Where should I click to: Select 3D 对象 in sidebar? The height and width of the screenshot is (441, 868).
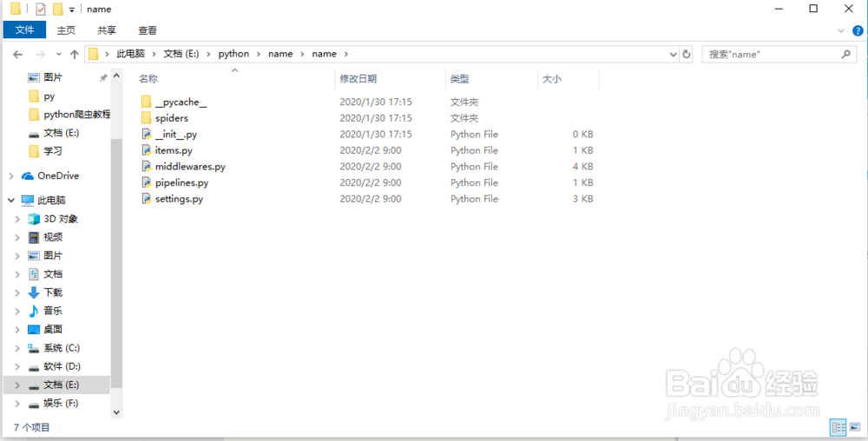[61, 219]
